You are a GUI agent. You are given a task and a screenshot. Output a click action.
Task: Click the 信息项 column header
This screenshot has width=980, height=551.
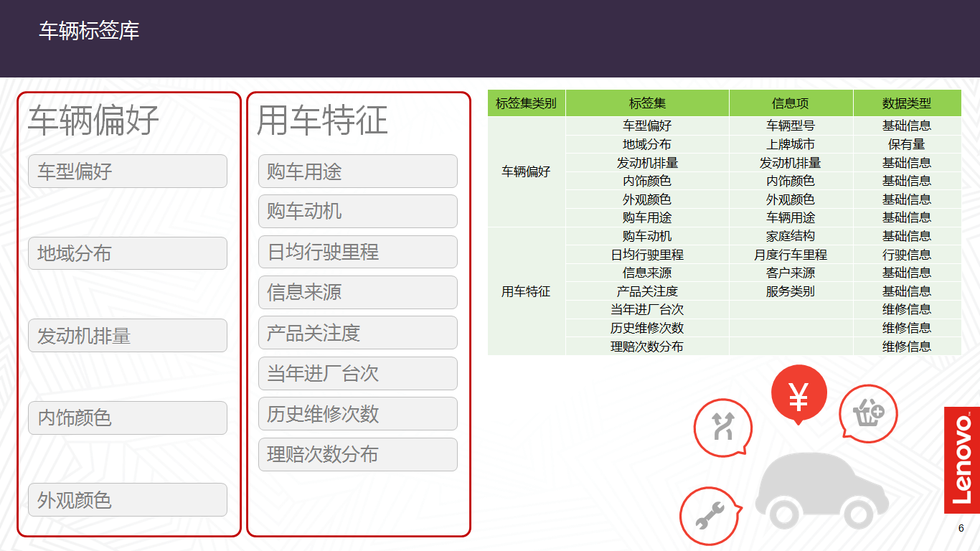pos(791,103)
